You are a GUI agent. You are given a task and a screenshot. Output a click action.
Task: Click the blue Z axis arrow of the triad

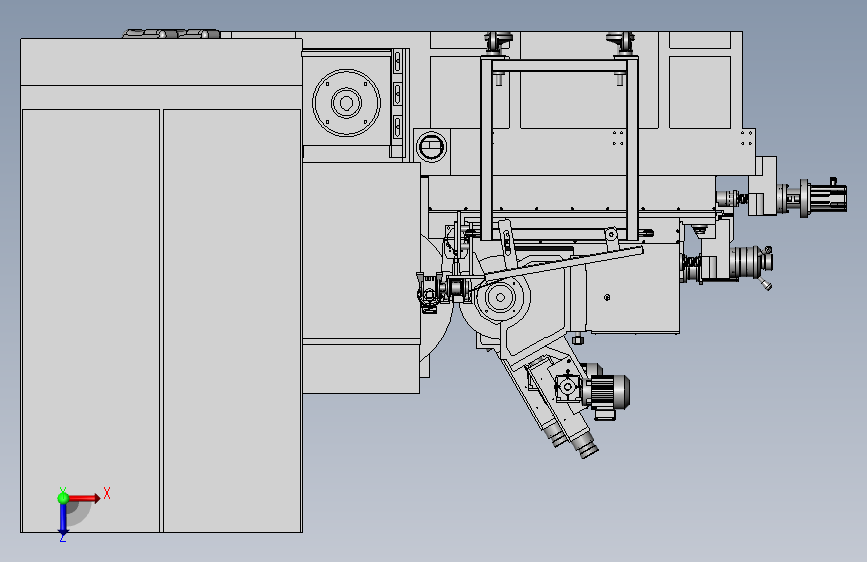pyautogui.click(x=63, y=519)
